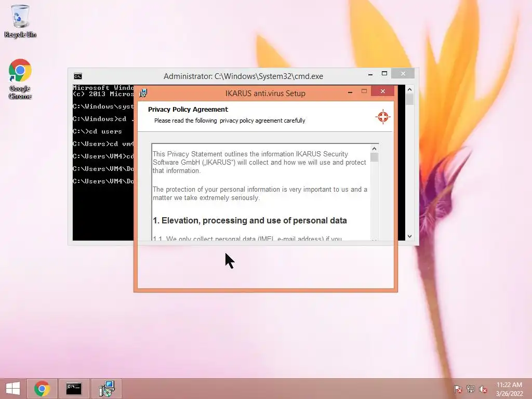Open Action Center flag in system tray
532x399 pixels.
[458, 389]
